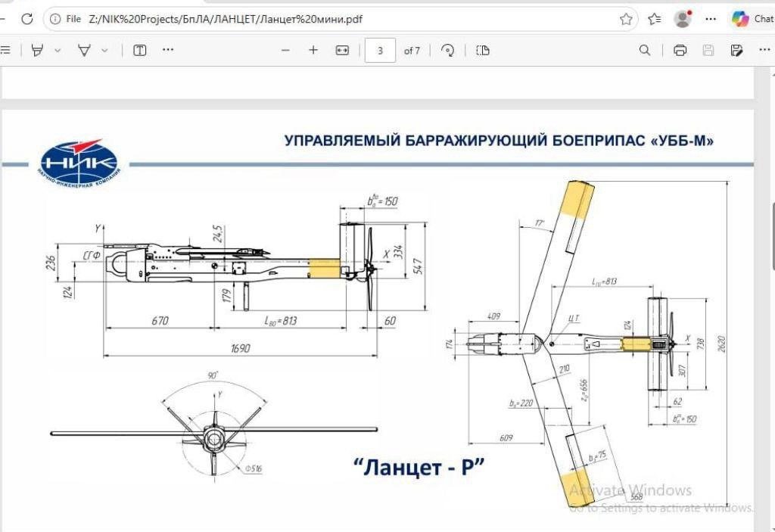View site information icon beside File
775x532 pixels.
(x=55, y=19)
